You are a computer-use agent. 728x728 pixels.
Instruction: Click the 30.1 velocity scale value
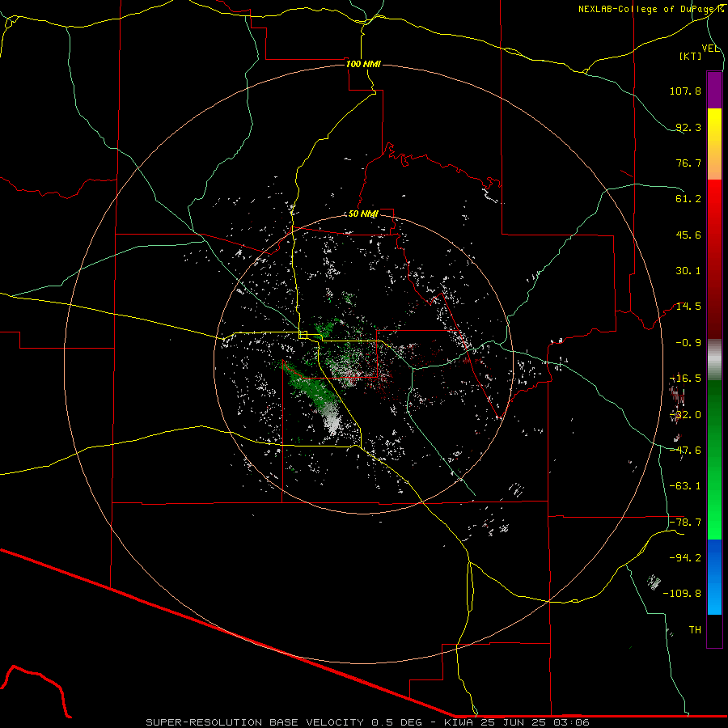click(688, 271)
